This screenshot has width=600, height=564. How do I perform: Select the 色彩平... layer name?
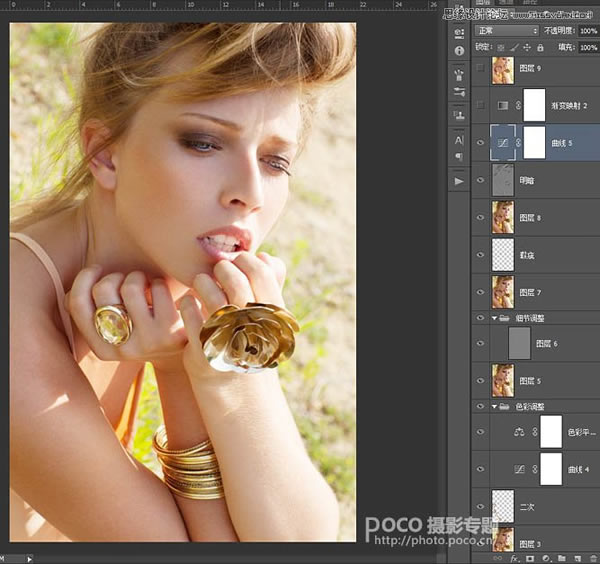582,432
